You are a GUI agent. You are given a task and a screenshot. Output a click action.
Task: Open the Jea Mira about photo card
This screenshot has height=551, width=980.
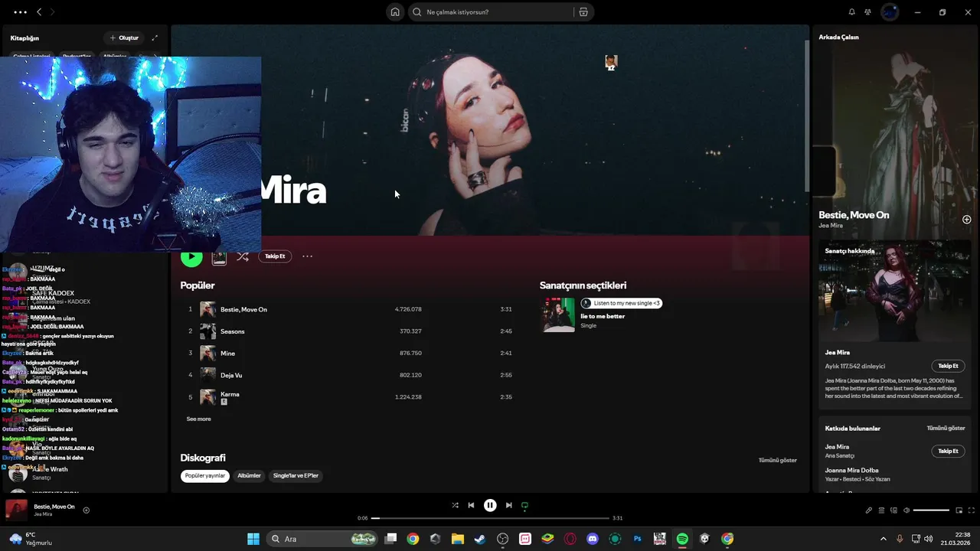(894, 291)
